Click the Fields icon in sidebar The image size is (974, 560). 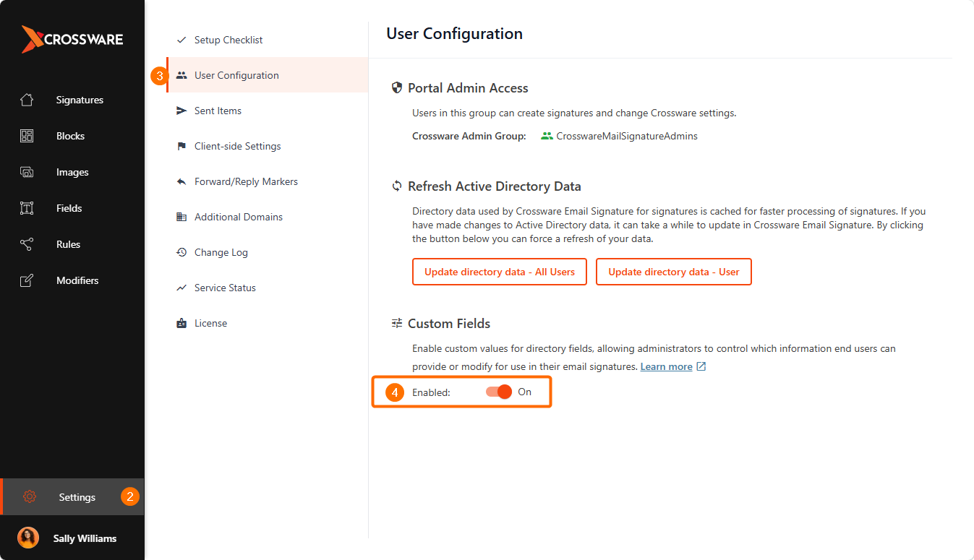[27, 208]
